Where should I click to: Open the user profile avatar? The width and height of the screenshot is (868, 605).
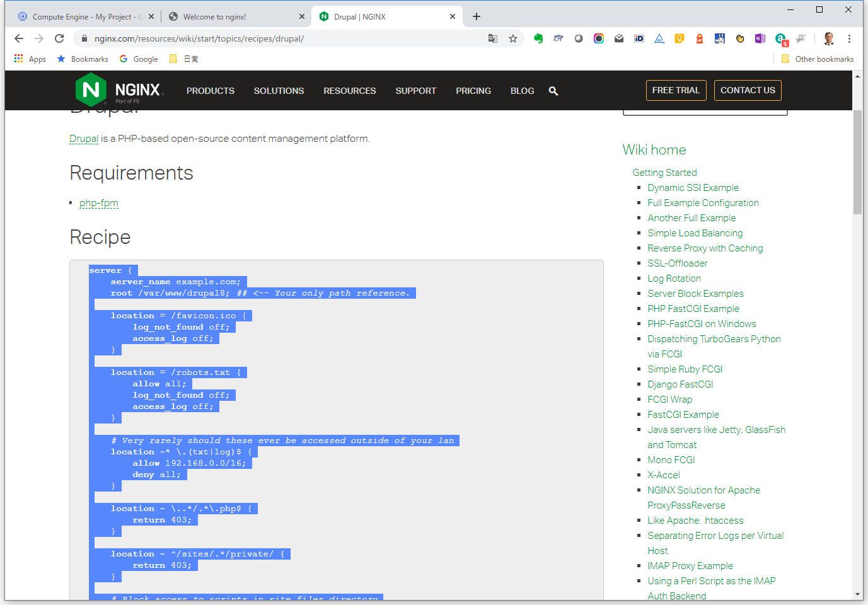(829, 38)
